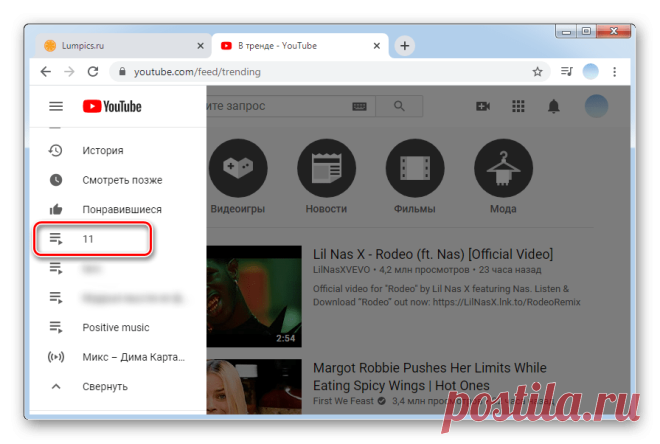The height and width of the screenshot is (444, 660).
Task: Click the hamburger menu icon beside YouTube logo
Action: pyautogui.click(x=56, y=106)
